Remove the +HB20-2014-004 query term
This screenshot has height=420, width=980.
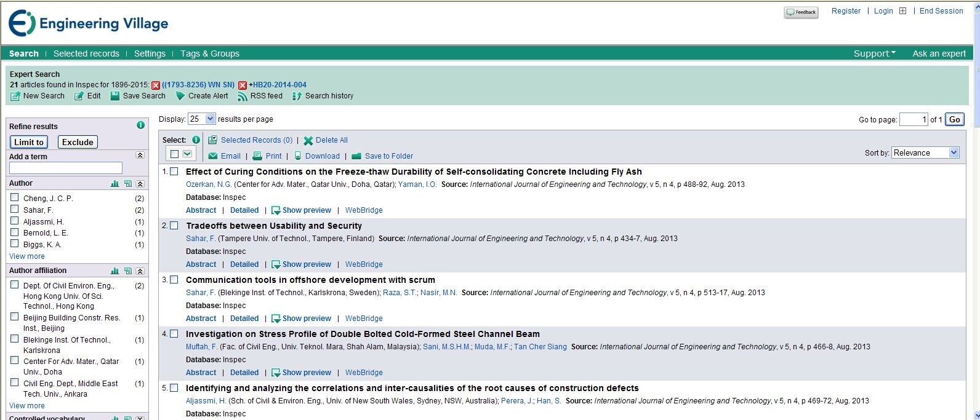click(243, 85)
